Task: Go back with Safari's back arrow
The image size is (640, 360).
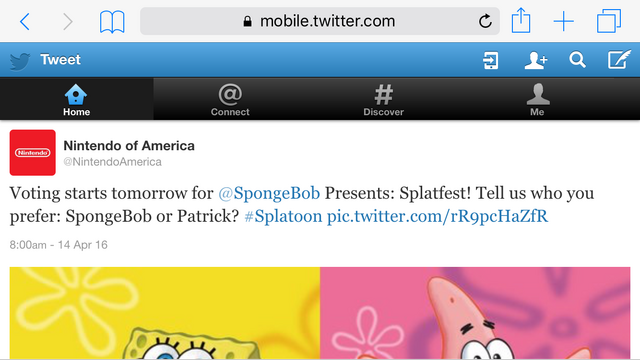Action: point(24,21)
